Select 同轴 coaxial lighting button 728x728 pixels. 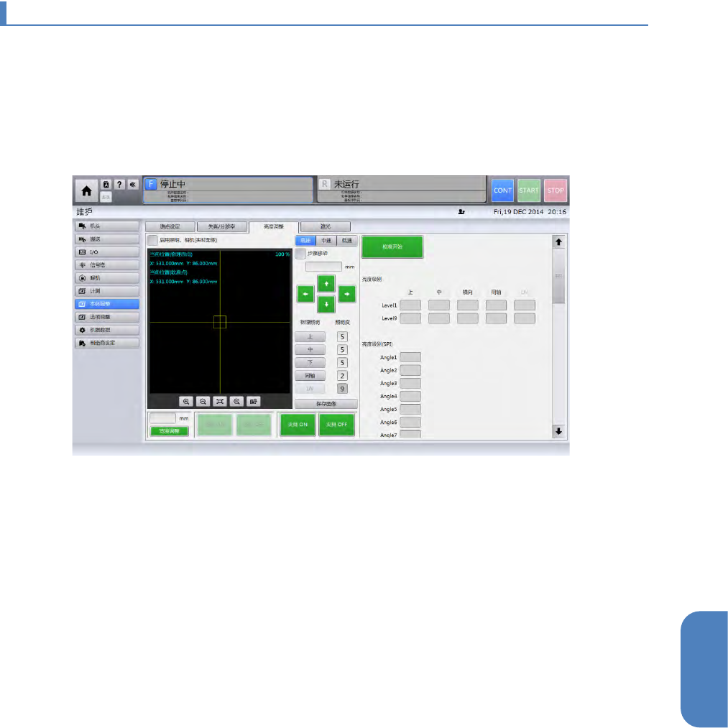click(310, 376)
